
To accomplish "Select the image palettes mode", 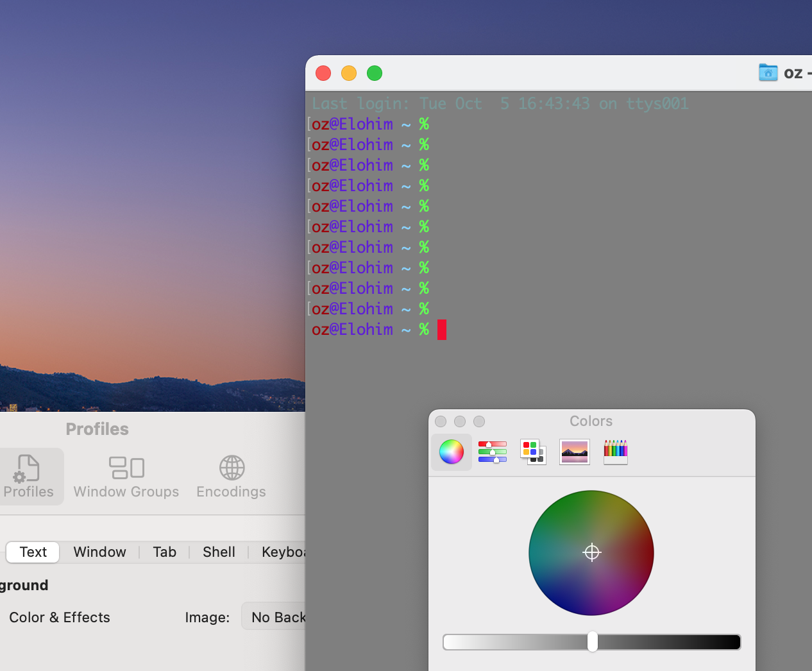I will click(575, 452).
